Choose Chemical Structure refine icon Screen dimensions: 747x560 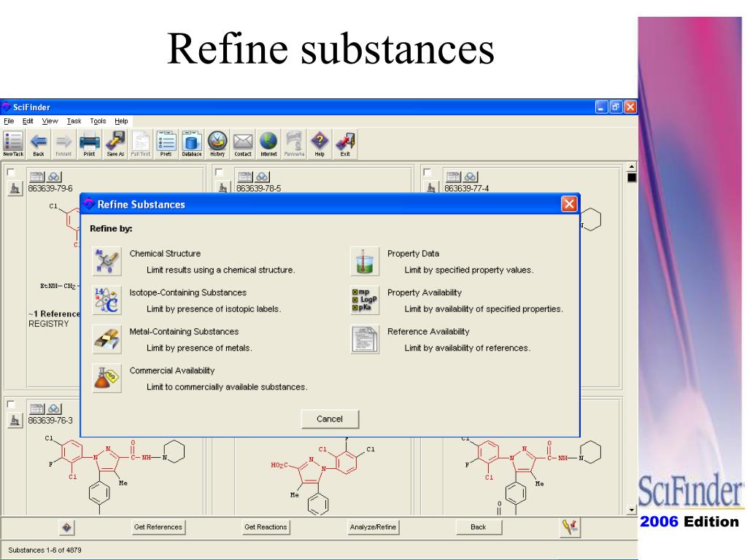pos(107,262)
